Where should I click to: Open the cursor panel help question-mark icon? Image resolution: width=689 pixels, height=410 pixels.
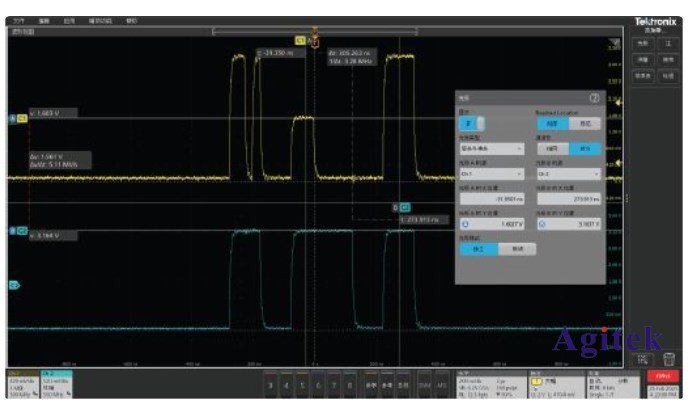pos(594,98)
